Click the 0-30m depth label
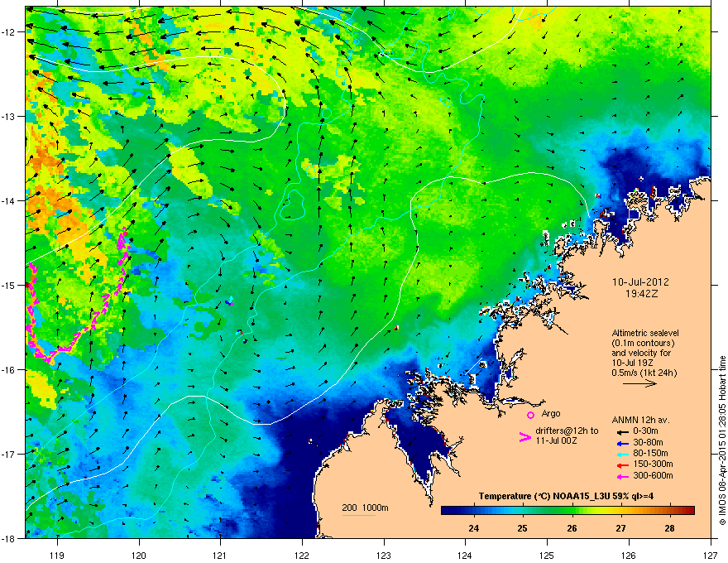The height and width of the screenshot is (563, 728). pyautogui.click(x=645, y=431)
